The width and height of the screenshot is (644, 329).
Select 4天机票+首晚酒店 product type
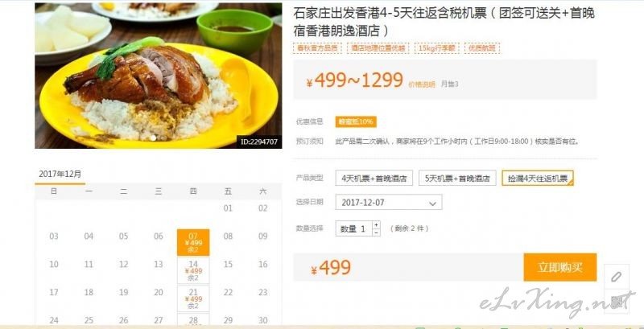click(374, 178)
